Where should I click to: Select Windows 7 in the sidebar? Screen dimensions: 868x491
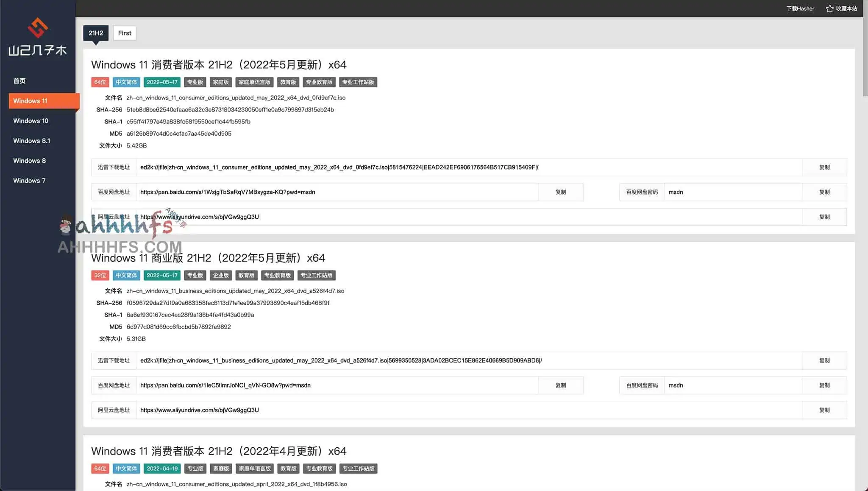coord(29,180)
